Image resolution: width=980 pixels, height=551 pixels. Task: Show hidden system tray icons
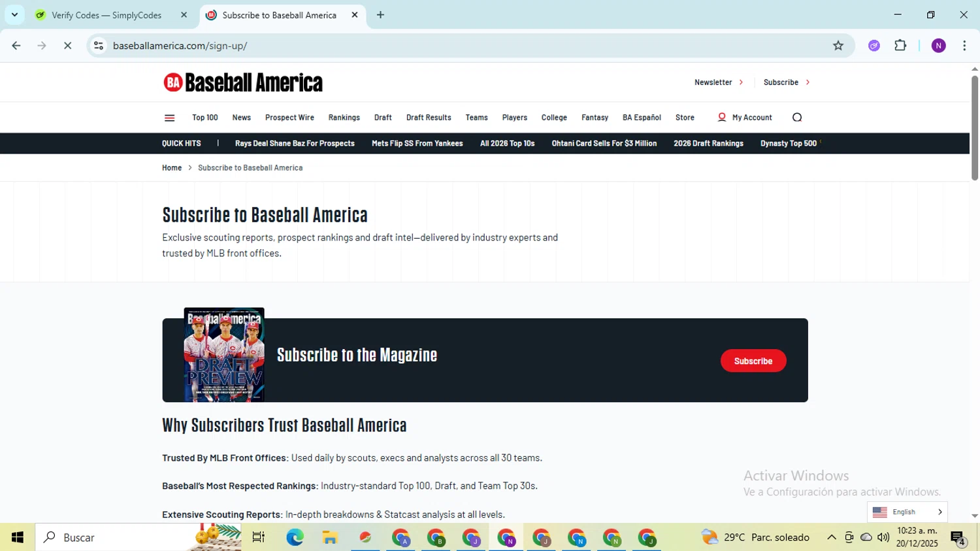click(x=832, y=537)
